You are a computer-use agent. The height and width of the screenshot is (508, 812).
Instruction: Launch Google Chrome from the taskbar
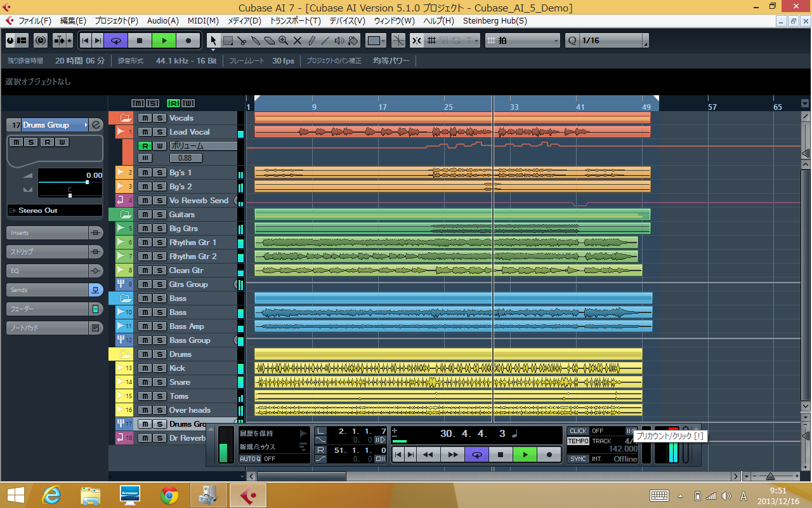pyautogui.click(x=169, y=495)
